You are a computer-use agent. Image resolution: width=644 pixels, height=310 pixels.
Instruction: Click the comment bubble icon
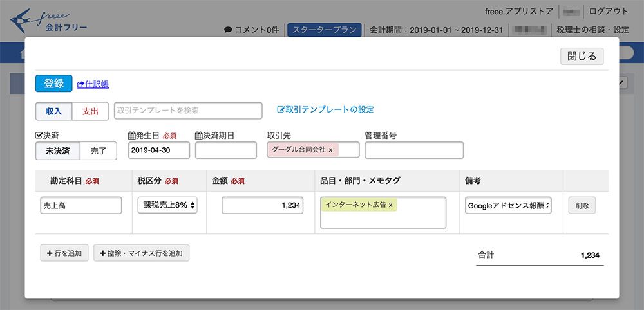click(228, 30)
